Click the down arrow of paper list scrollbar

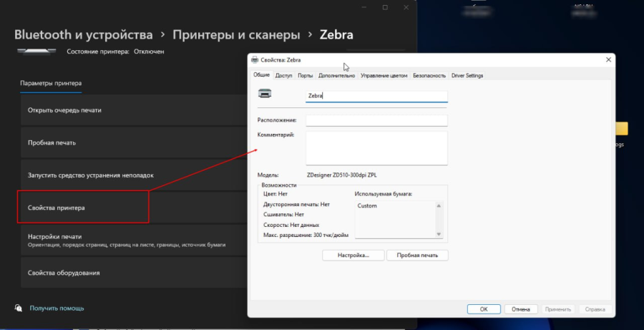439,234
